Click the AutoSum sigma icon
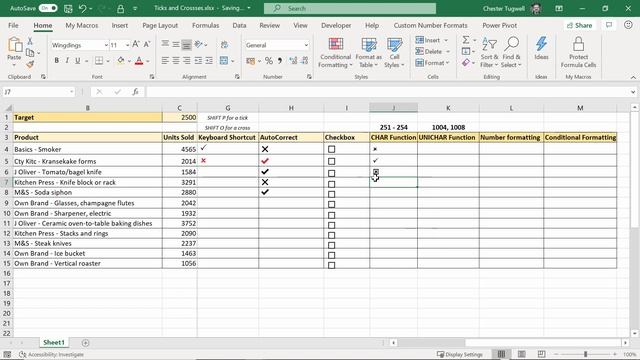 466,40
